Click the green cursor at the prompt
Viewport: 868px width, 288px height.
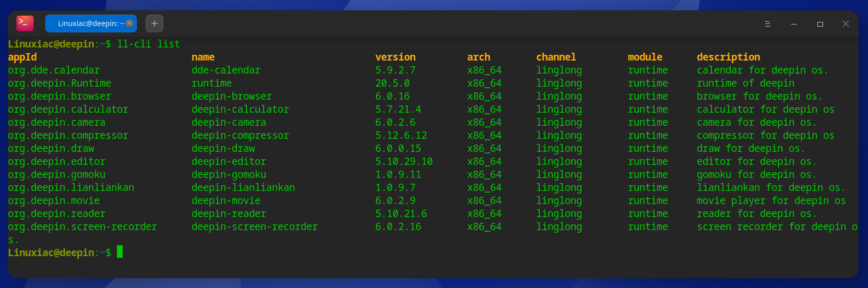(x=120, y=252)
